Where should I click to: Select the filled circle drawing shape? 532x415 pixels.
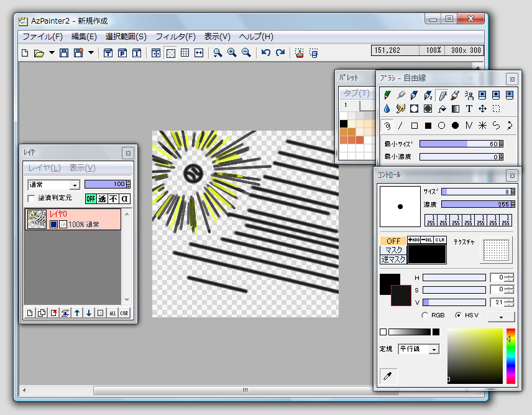455,125
